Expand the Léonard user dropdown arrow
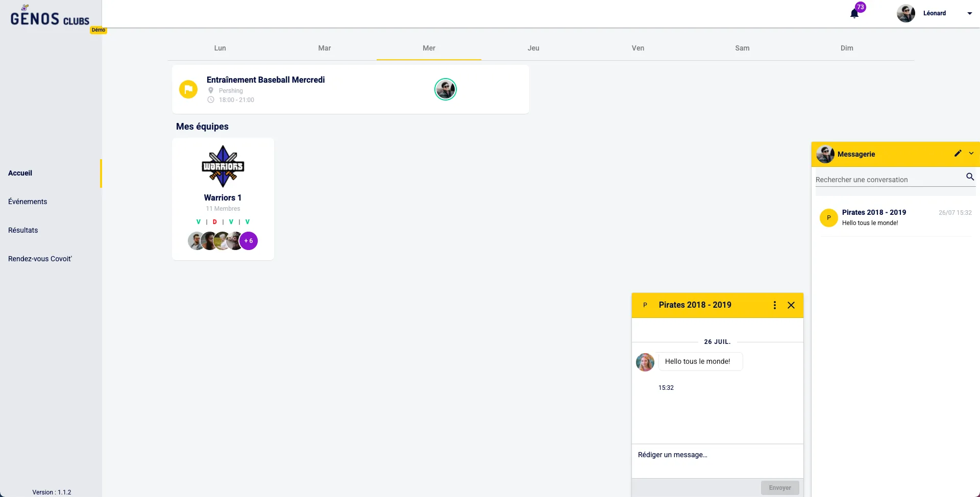Viewport: 980px width, 497px height. (969, 14)
